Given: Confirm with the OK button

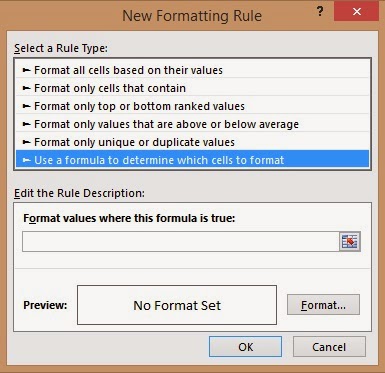Looking at the screenshot, I should click(x=245, y=347).
